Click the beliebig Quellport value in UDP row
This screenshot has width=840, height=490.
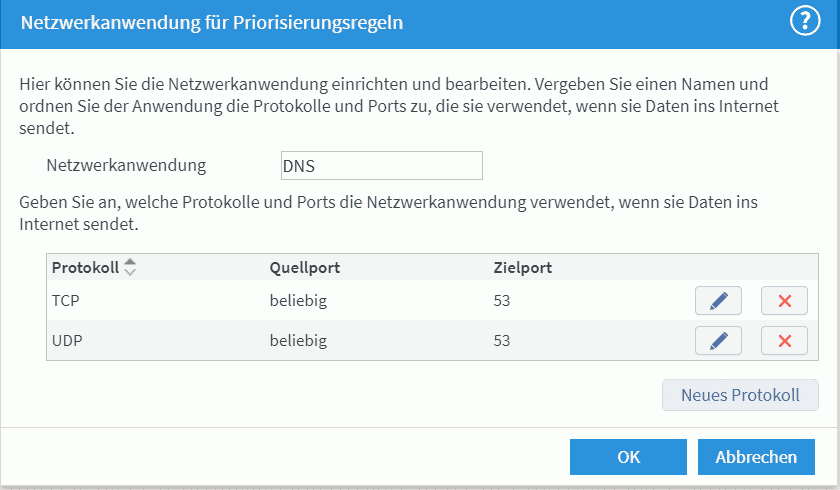click(x=298, y=341)
